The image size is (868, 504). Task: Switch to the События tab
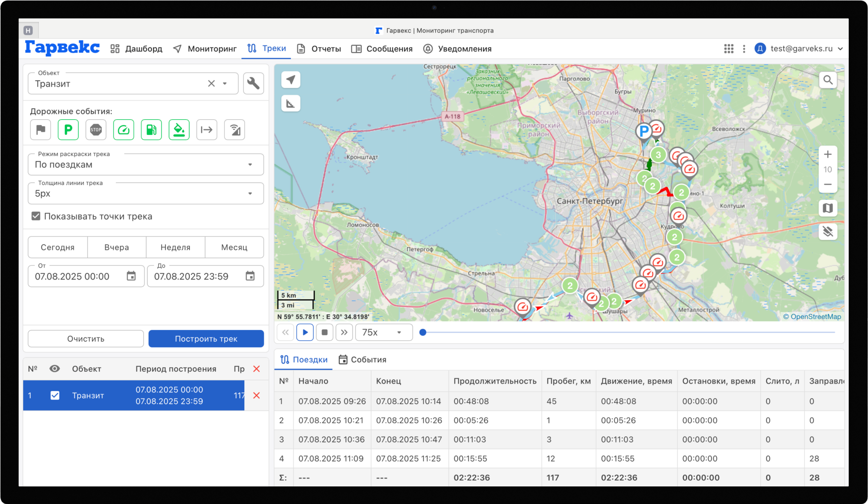tap(362, 359)
